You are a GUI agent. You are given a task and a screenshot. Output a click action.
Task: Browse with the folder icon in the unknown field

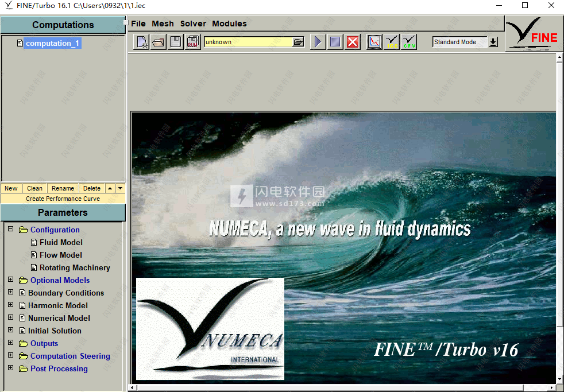298,42
